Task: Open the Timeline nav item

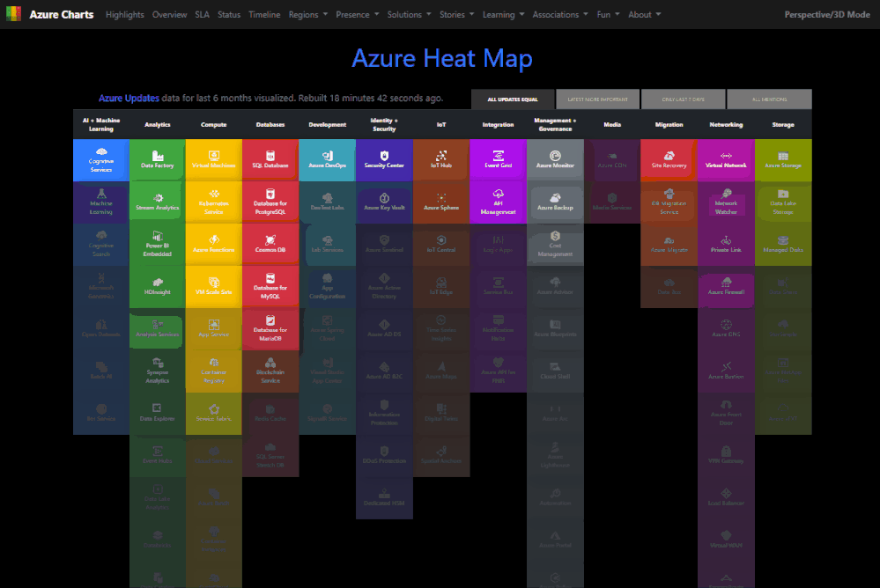Action: [264, 15]
